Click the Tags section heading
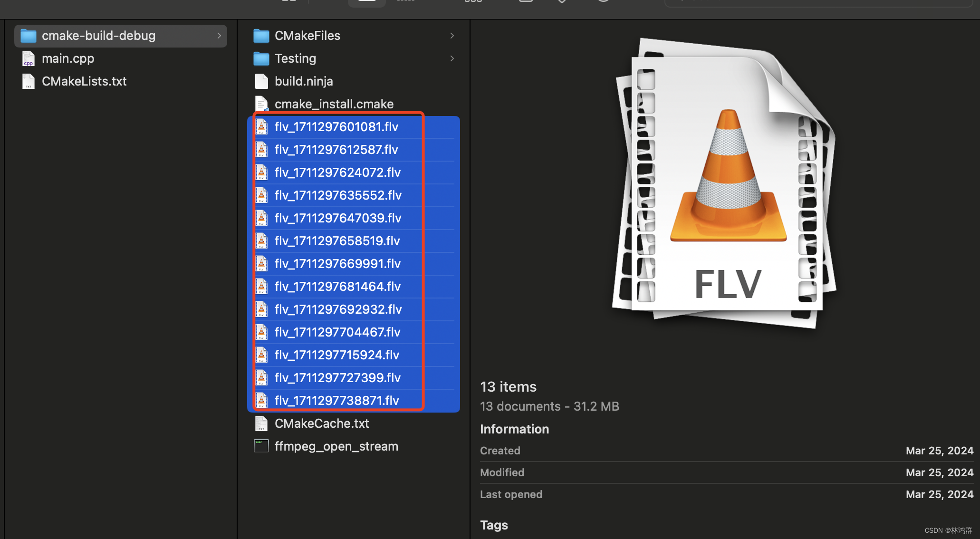The image size is (980, 539). tap(494, 525)
